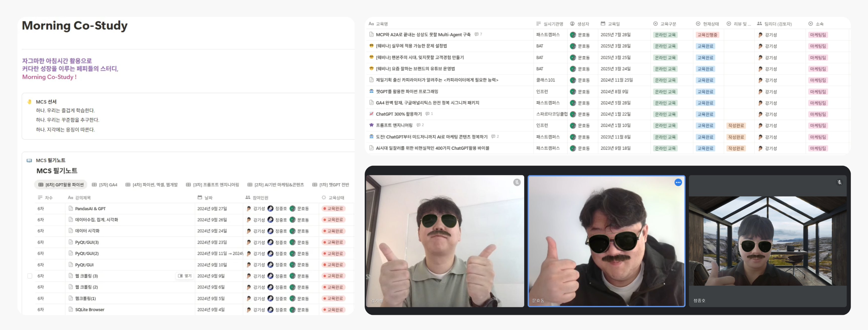Screen dimensions: 868x330
Task: Click the calendar icon in 날짜 column header
Action: point(200,198)
